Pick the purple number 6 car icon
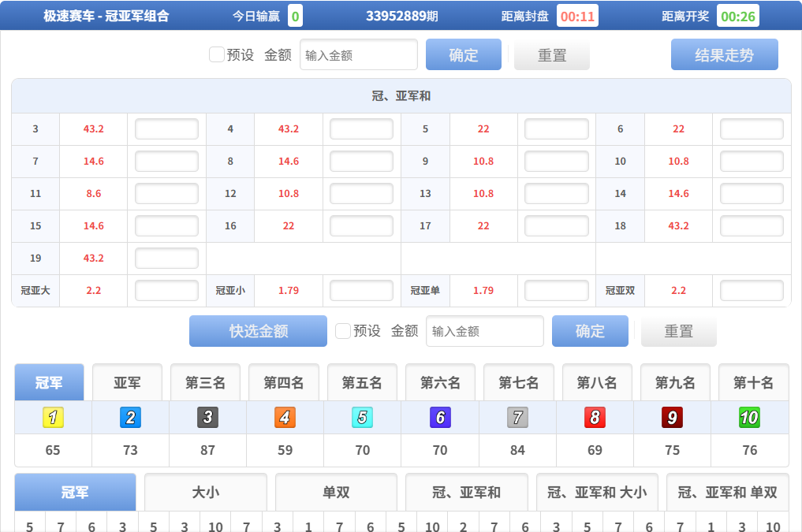 pyautogui.click(x=440, y=418)
